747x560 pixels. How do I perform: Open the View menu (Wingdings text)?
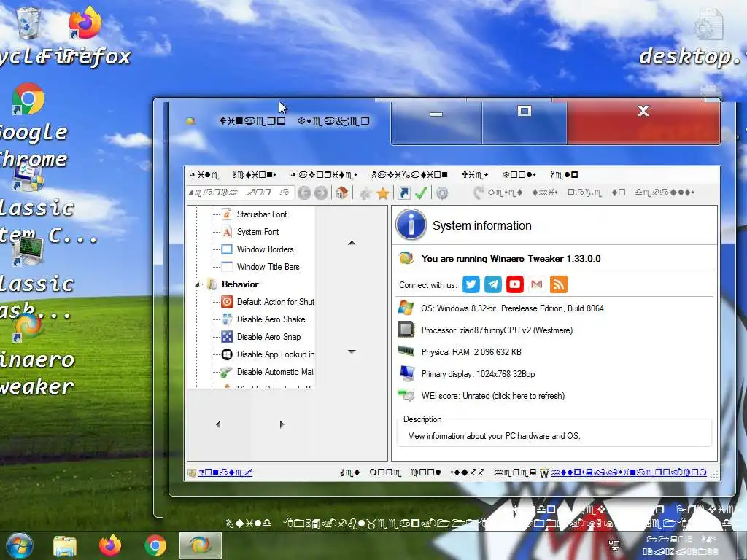475,175
